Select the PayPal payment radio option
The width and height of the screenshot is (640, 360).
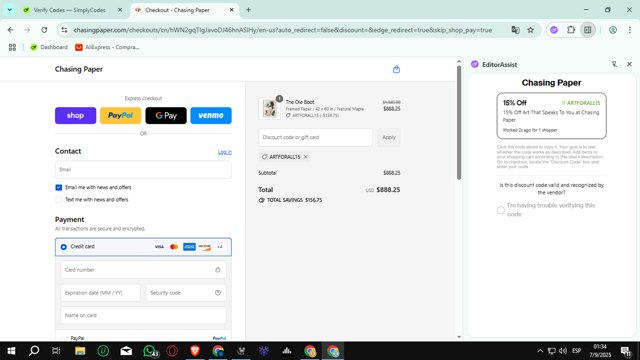(x=64, y=338)
